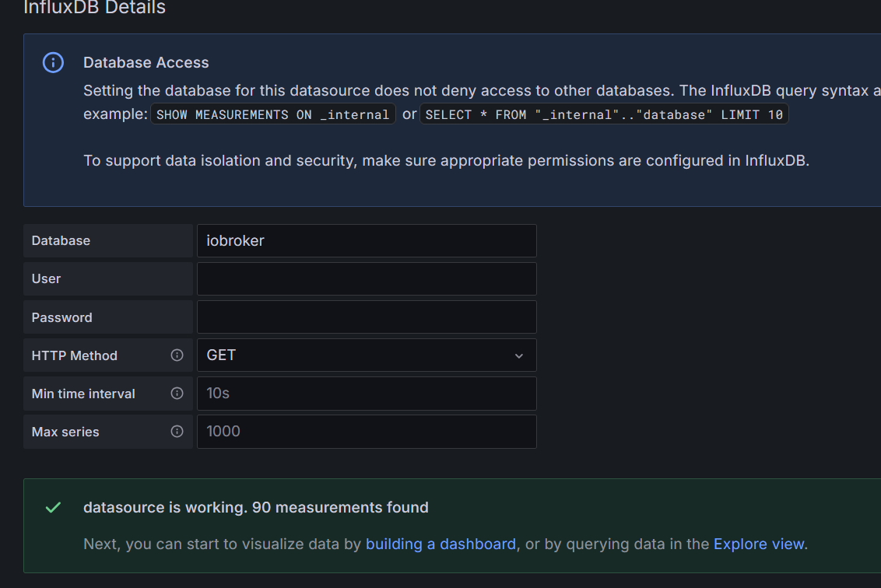Show the HTTP Method info tooltip icon
Viewport: 881px width, 588px height.
pyautogui.click(x=177, y=355)
